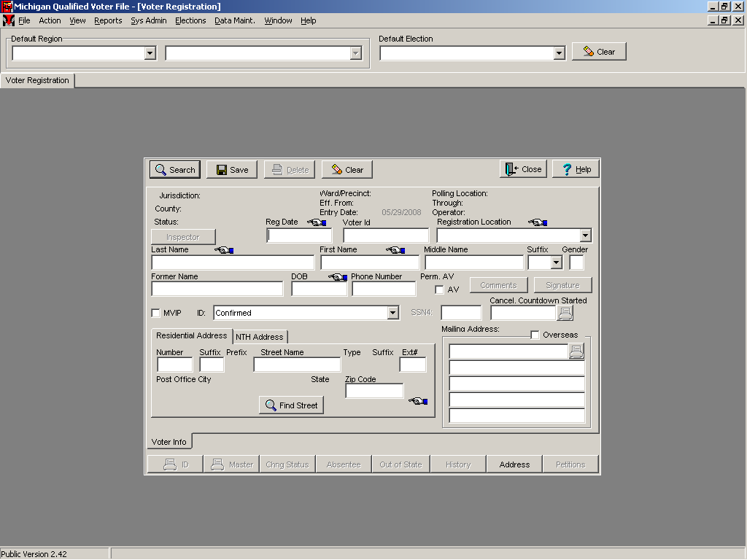Check the Overseas mailing address box

click(535, 335)
